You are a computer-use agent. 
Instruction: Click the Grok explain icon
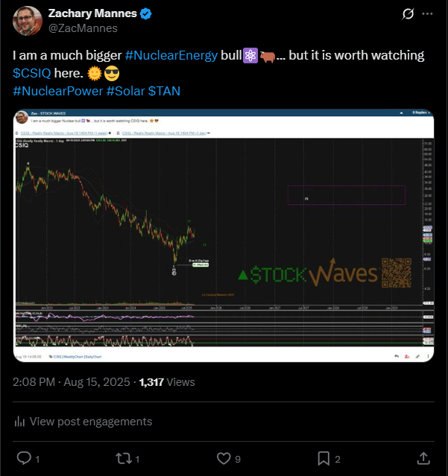tap(408, 13)
